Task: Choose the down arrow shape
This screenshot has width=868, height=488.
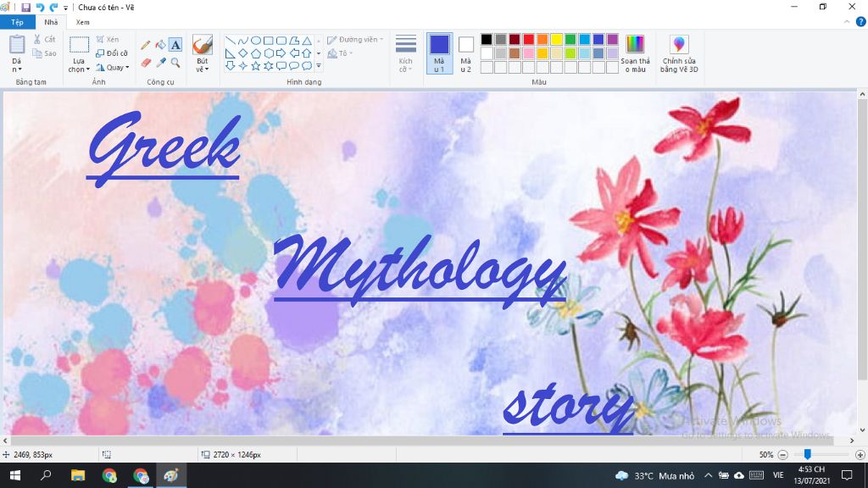Action: point(231,66)
